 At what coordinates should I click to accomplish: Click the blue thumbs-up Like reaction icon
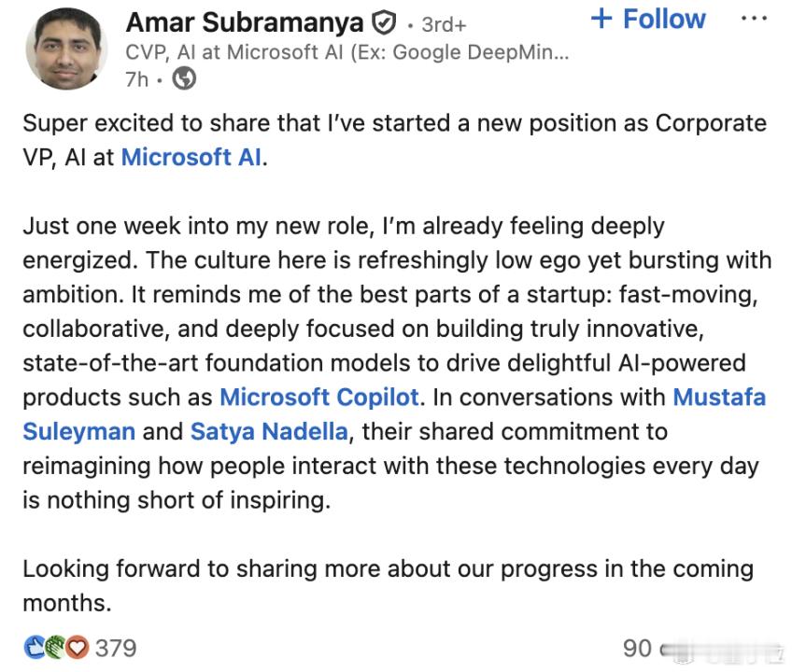34,648
